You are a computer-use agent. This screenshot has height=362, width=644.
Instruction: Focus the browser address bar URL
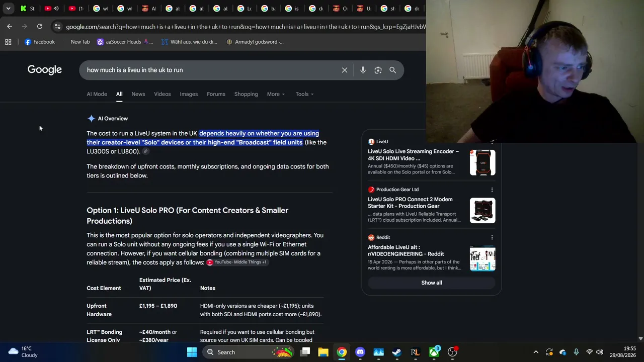click(x=246, y=27)
